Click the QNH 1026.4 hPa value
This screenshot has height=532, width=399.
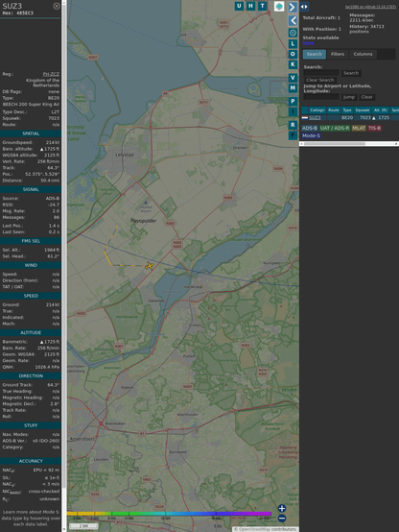[47, 367]
